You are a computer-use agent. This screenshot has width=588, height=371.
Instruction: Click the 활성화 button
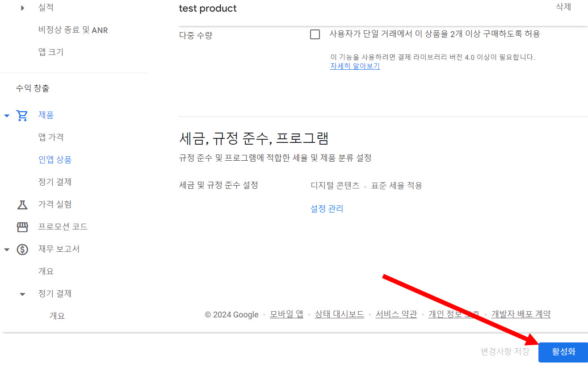tap(563, 352)
